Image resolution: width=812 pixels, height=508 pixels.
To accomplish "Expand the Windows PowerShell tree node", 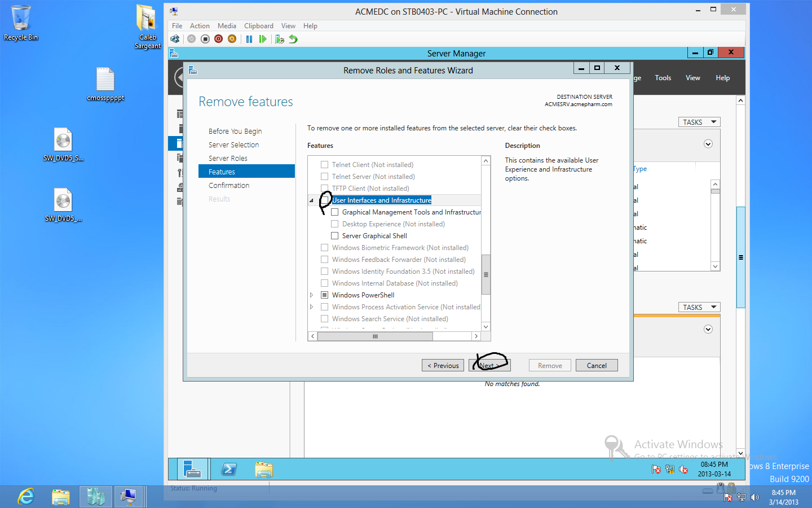I will (311, 295).
